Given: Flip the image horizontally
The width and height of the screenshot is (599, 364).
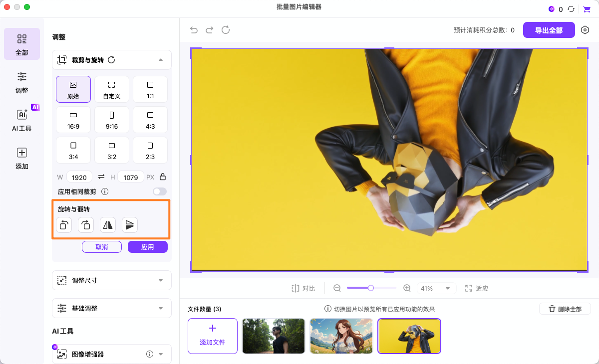Looking at the screenshot, I should pos(107,225).
